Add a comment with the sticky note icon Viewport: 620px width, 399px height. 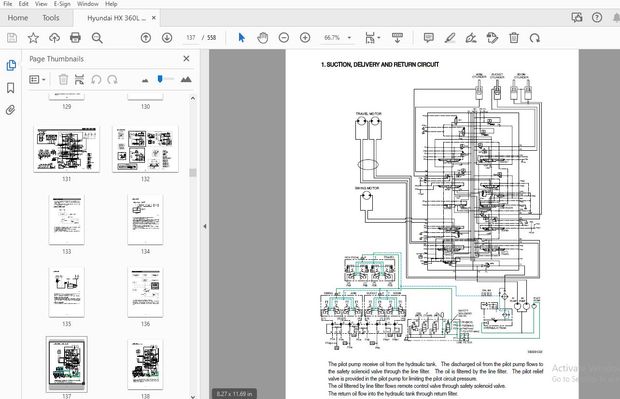coord(429,38)
